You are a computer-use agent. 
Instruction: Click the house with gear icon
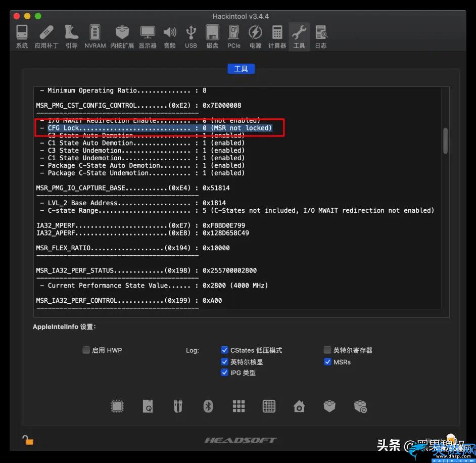[x=299, y=406]
